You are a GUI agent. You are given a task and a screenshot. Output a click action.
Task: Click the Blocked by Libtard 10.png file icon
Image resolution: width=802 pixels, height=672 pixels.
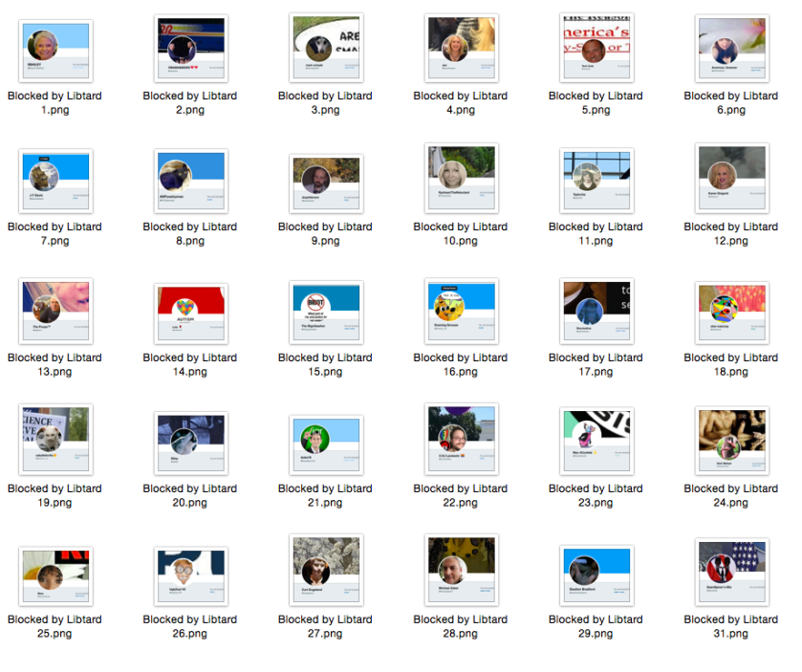[461, 179]
